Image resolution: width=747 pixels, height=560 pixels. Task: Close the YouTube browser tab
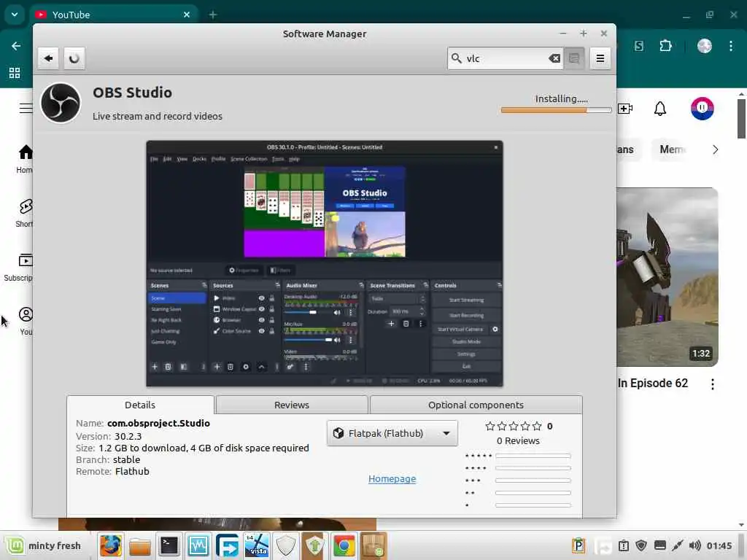[187, 15]
